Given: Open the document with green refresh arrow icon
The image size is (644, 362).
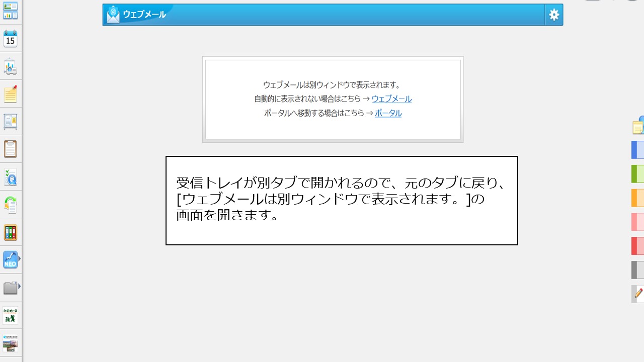Looking at the screenshot, I should 11,205.
